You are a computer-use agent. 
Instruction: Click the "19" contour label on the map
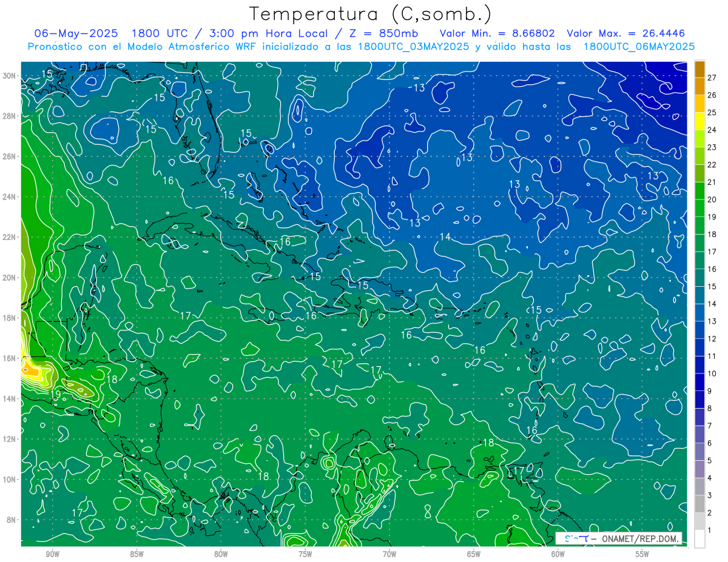coord(55,394)
